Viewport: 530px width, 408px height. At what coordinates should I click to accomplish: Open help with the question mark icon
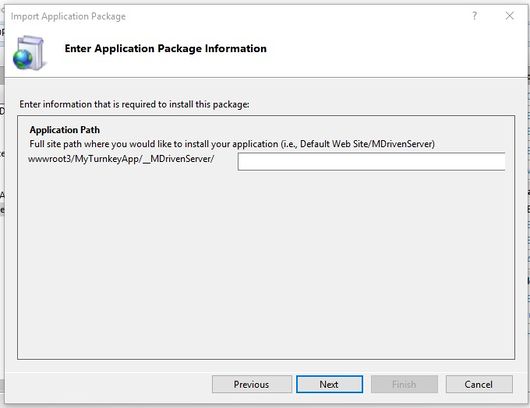point(475,16)
